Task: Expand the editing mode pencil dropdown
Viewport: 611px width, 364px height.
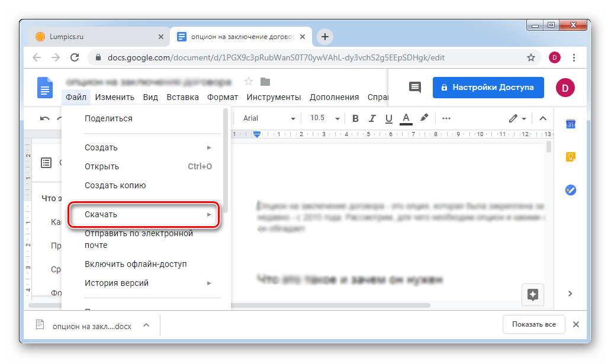Action: tap(517, 118)
